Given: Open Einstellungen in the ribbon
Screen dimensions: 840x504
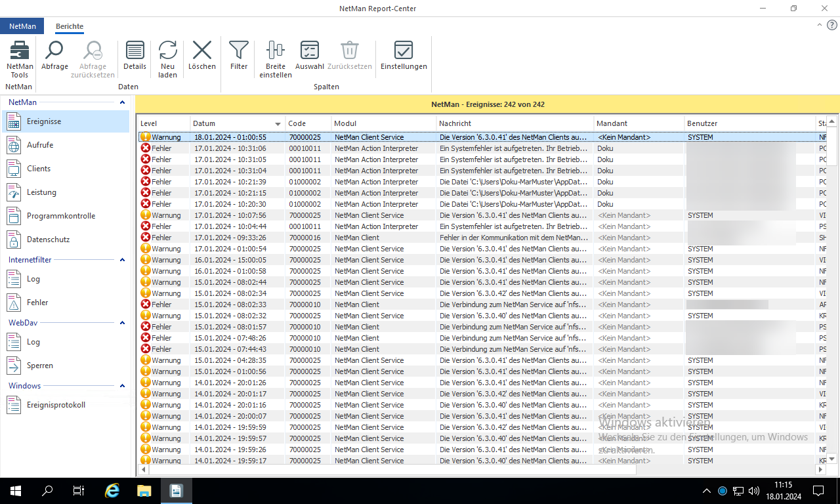Looking at the screenshot, I should click(x=404, y=51).
